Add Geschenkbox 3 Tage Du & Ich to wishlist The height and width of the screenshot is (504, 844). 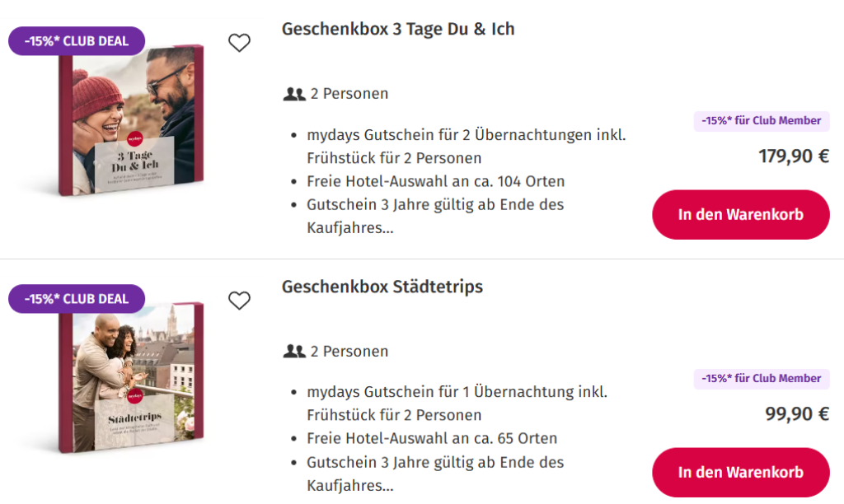239,43
